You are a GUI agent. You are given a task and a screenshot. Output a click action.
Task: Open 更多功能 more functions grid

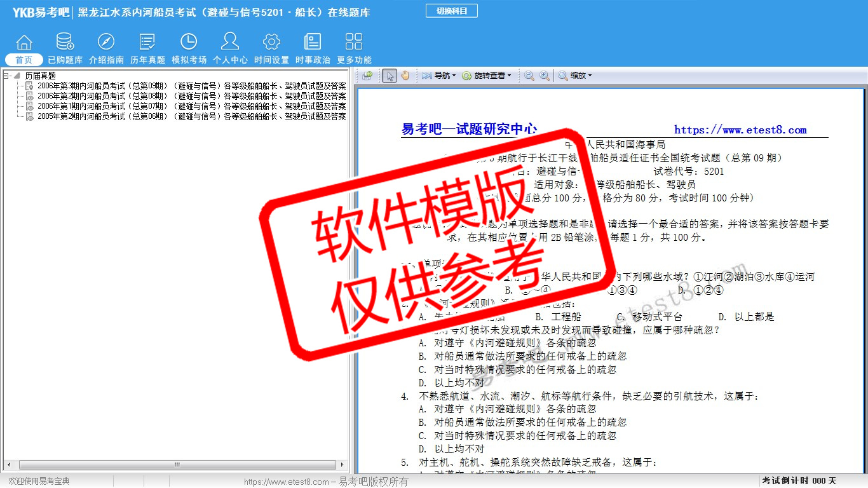pyautogui.click(x=354, y=49)
